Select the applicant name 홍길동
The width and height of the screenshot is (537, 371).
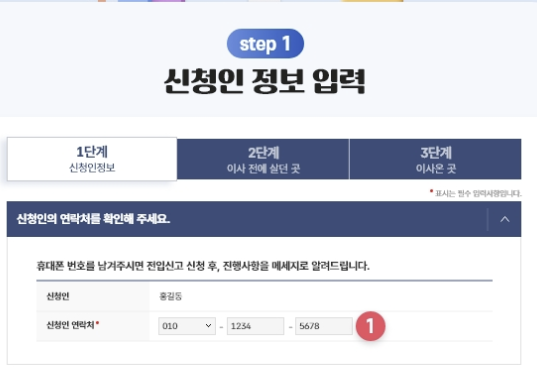(x=171, y=296)
